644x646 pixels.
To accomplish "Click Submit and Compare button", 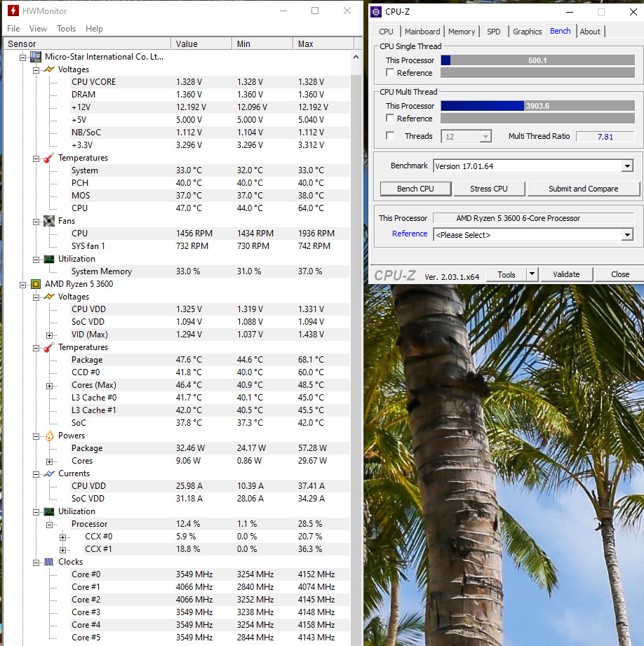I will 584,189.
